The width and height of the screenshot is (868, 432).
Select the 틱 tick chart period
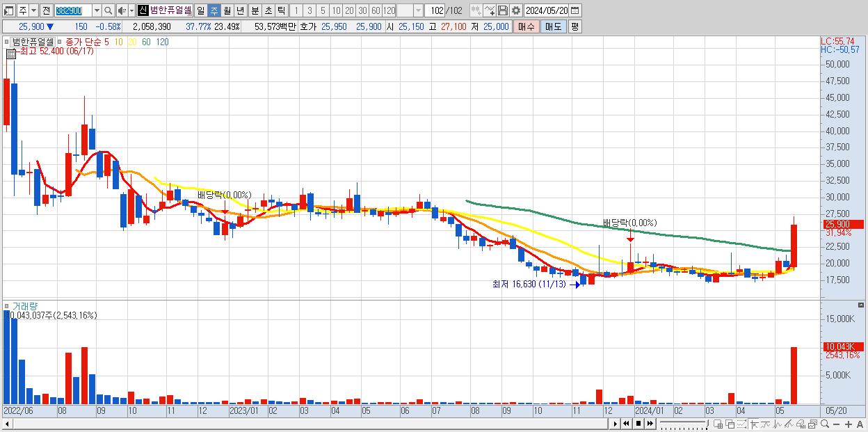pos(281,10)
